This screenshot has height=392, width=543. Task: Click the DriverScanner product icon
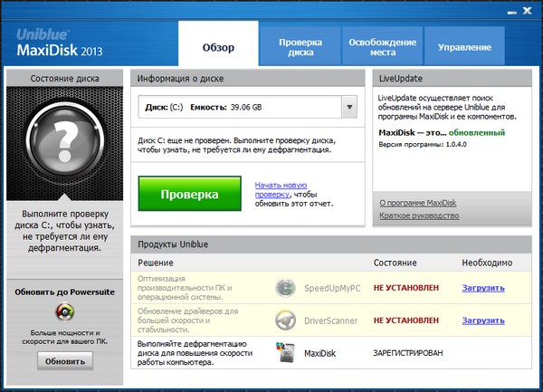(x=286, y=320)
